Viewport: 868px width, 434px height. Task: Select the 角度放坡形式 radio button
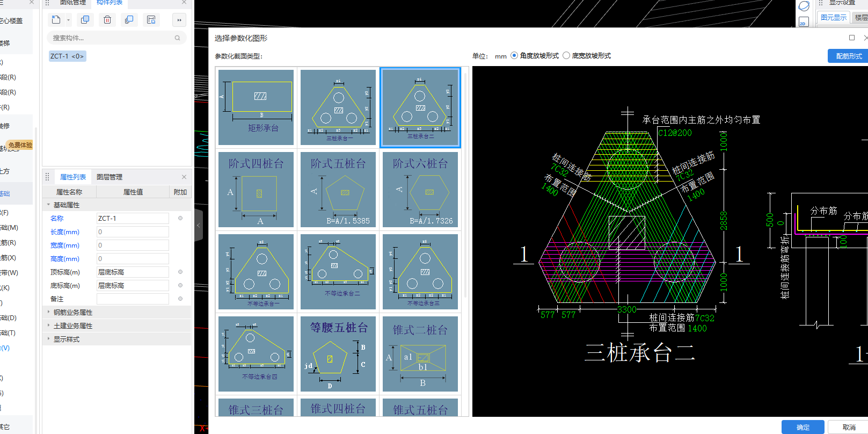514,55
